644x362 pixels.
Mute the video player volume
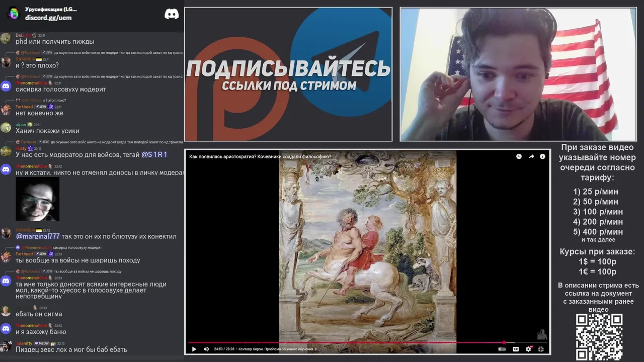coord(206,349)
